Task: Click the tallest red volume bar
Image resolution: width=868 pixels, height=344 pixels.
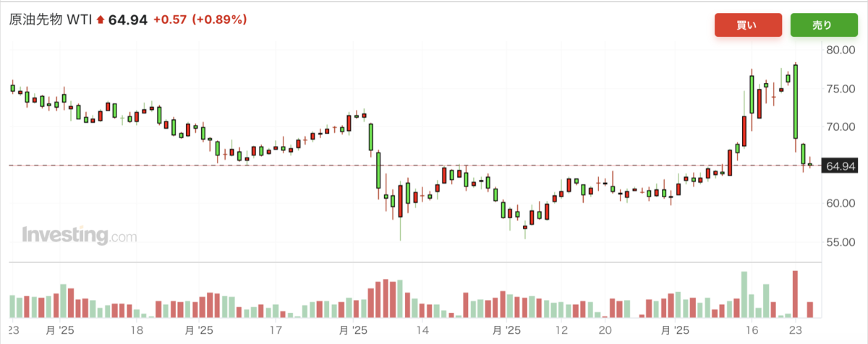Action: point(795,294)
